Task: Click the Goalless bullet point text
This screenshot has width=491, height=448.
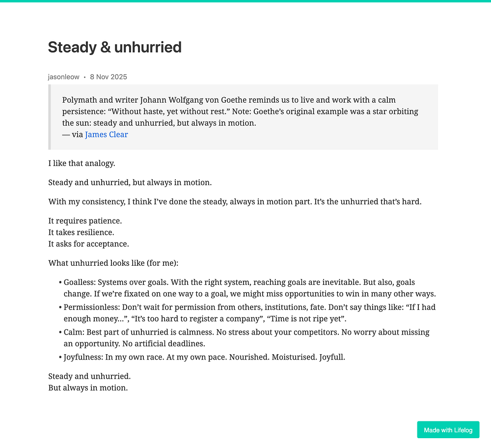Action: [x=249, y=288]
